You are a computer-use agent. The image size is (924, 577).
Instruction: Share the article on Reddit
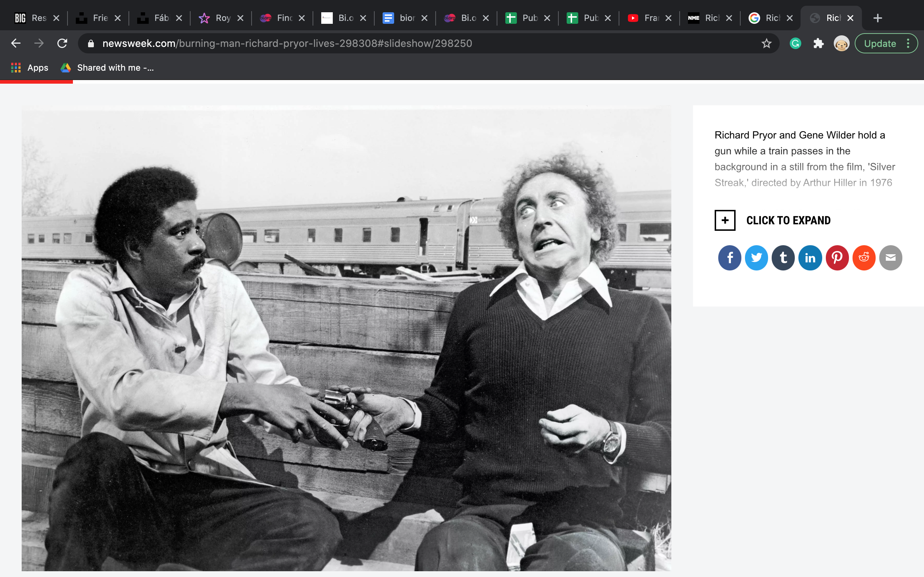[x=863, y=257]
